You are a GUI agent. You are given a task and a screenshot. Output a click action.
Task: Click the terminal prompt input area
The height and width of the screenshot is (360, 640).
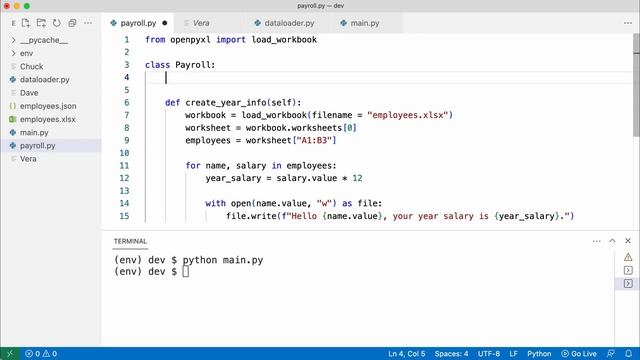[x=185, y=271]
